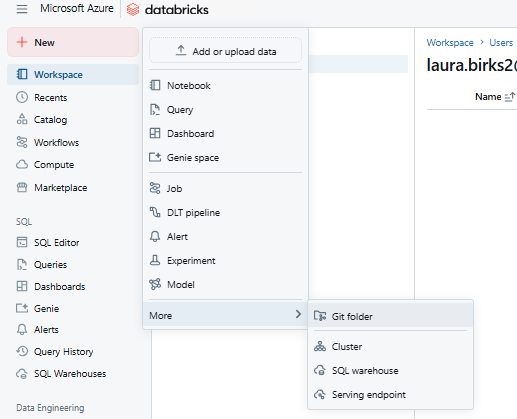
Task: Choose the Cluster icon in submenu
Action: 320,346
